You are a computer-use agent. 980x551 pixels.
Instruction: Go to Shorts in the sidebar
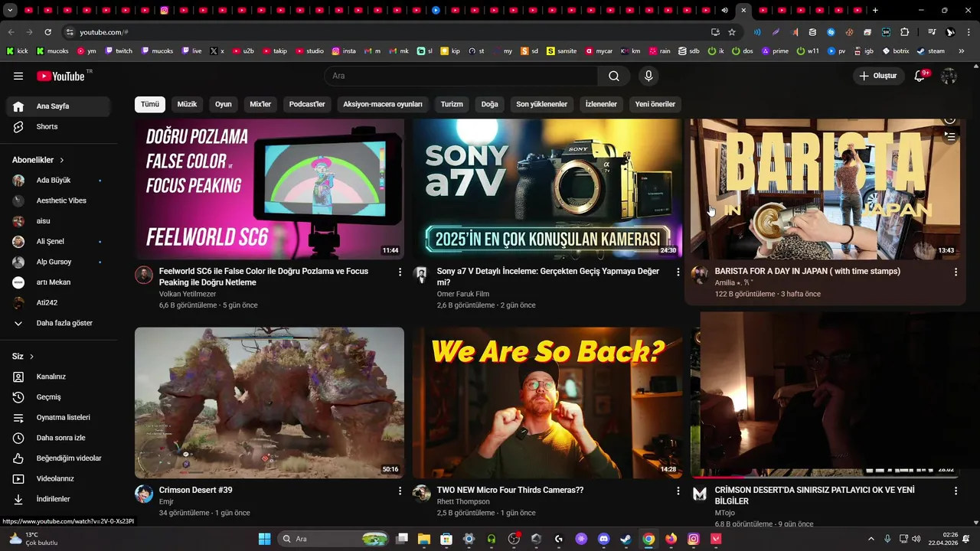point(58,126)
